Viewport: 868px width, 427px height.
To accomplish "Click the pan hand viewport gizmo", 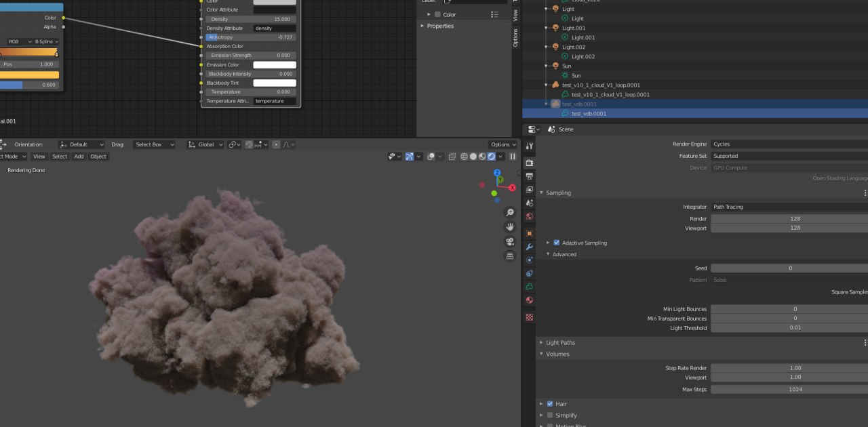I will pos(510,227).
